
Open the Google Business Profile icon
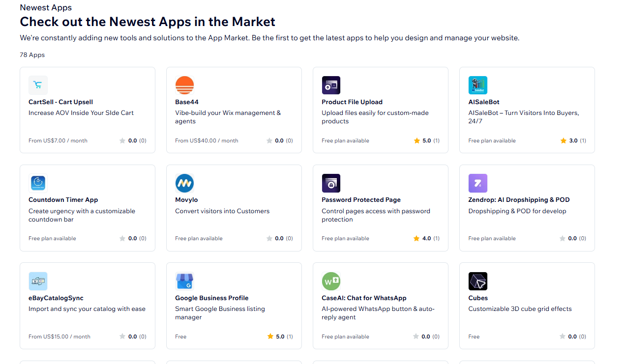coord(185,281)
